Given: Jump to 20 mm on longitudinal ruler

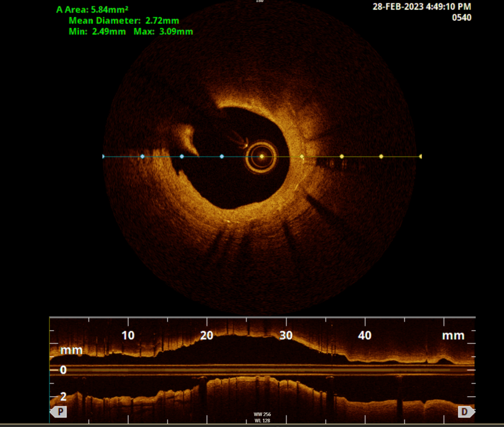Looking at the screenshot, I should 207,335.
